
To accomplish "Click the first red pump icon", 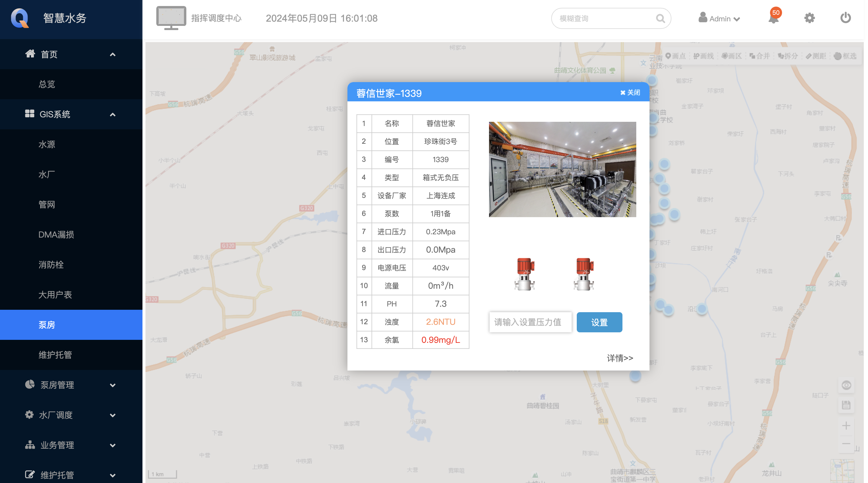I will [525, 274].
